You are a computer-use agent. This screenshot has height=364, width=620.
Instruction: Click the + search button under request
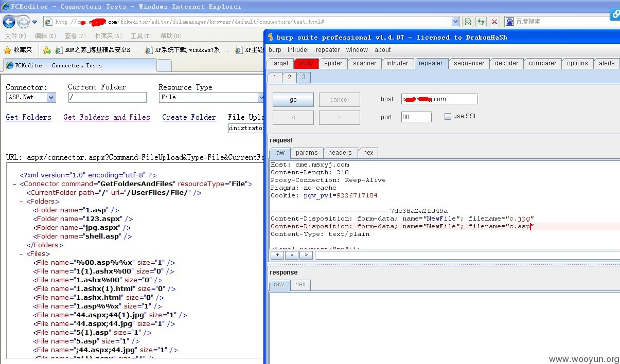tap(277, 254)
